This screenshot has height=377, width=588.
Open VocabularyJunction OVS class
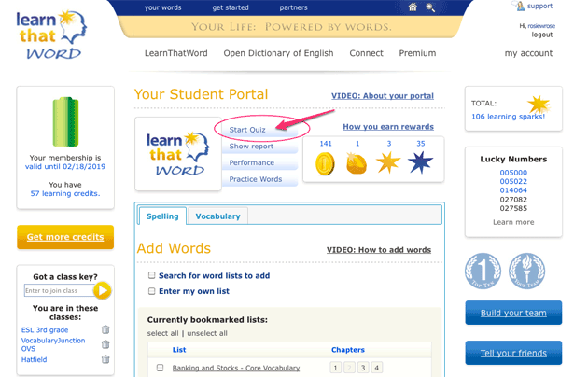pyautogui.click(x=53, y=344)
